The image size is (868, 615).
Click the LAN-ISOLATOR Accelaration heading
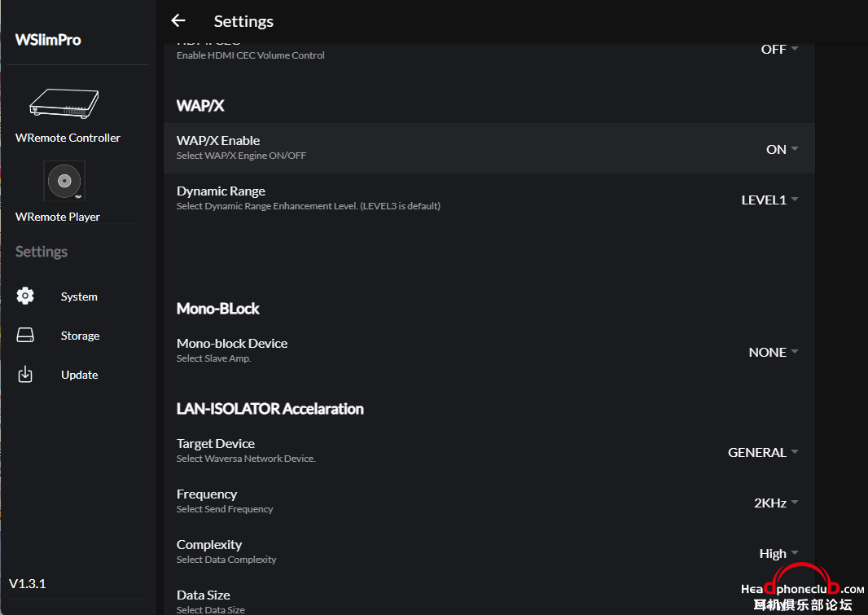[270, 409]
